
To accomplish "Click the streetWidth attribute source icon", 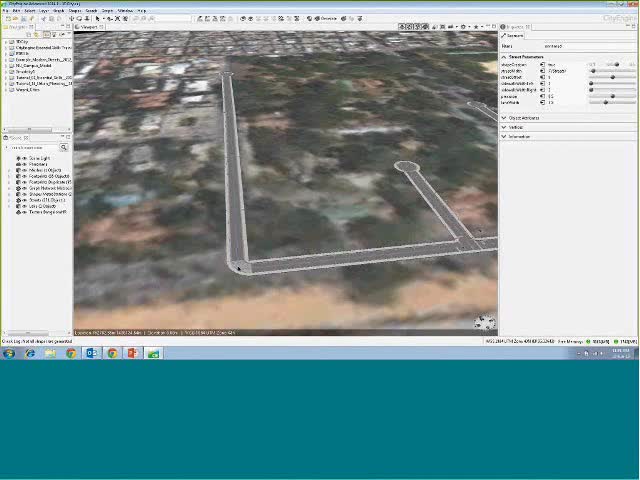I will pyautogui.click(x=542, y=71).
